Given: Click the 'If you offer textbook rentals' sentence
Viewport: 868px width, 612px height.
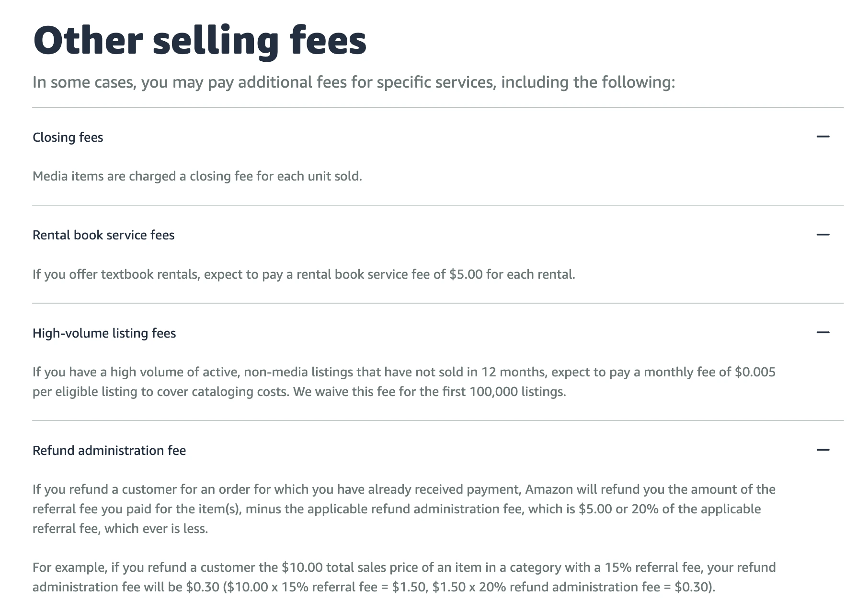Looking at the screenshot, I should (304, 274).
